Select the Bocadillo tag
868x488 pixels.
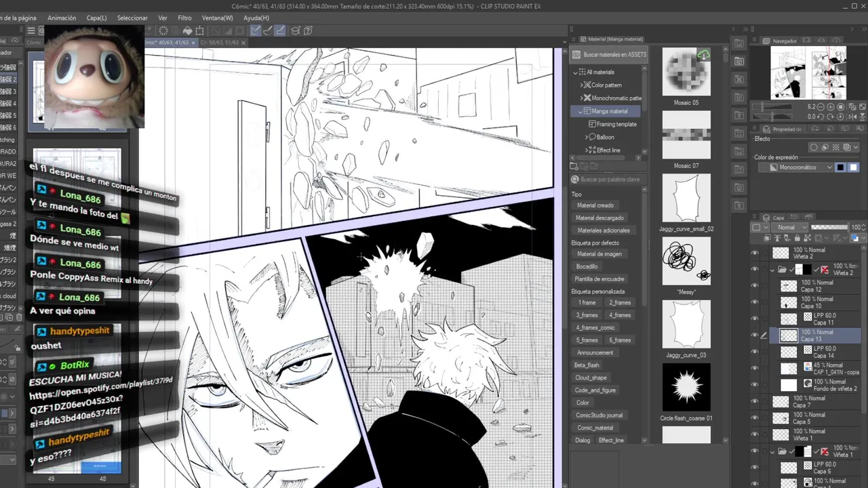587,266
